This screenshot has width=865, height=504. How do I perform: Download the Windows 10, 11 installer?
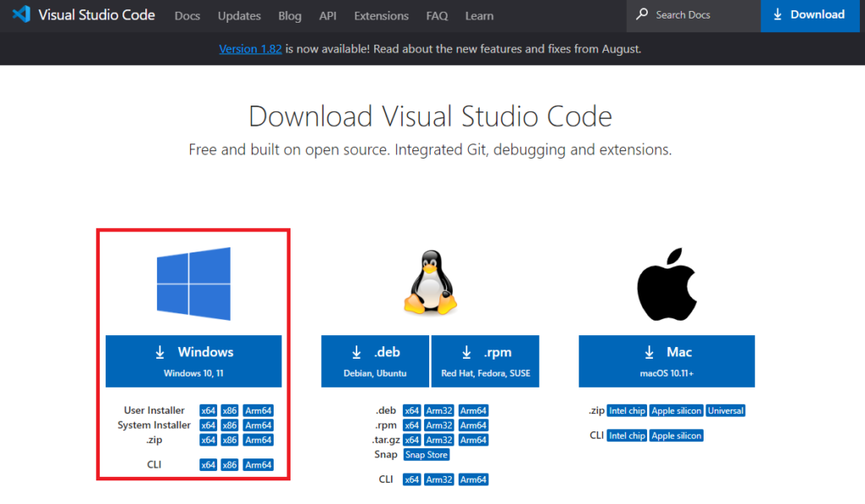193,361
